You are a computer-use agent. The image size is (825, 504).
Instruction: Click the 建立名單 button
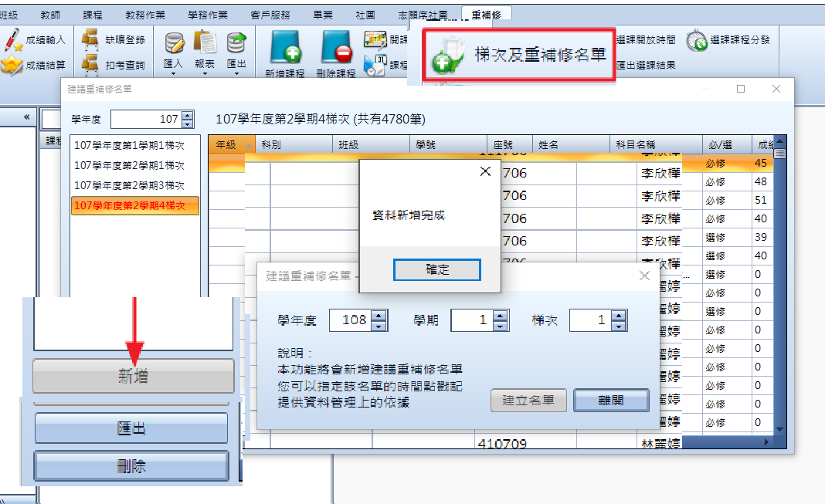click(x=528, y=401)
